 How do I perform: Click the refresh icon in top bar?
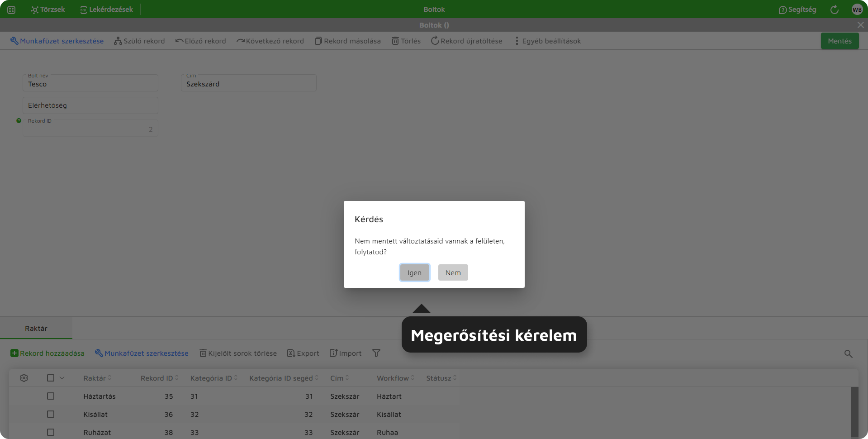(835, 10)
